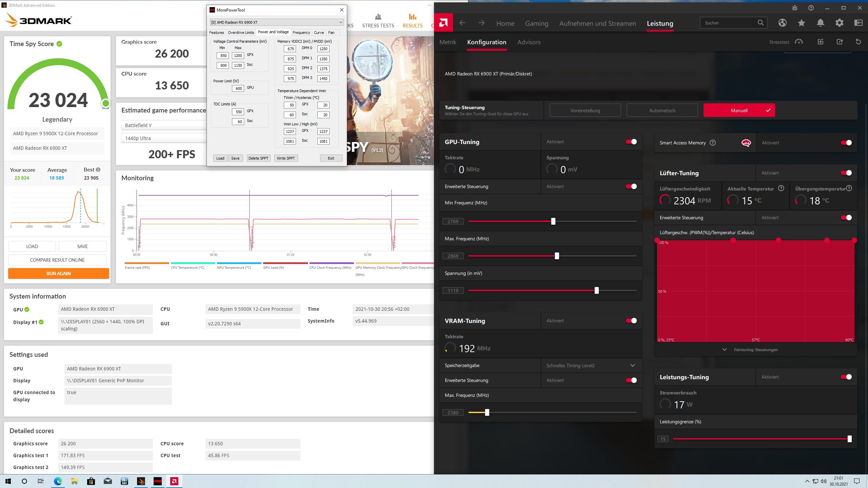
Task: Click Smart Access Memory help icon
Action: [x=713, y=143]
